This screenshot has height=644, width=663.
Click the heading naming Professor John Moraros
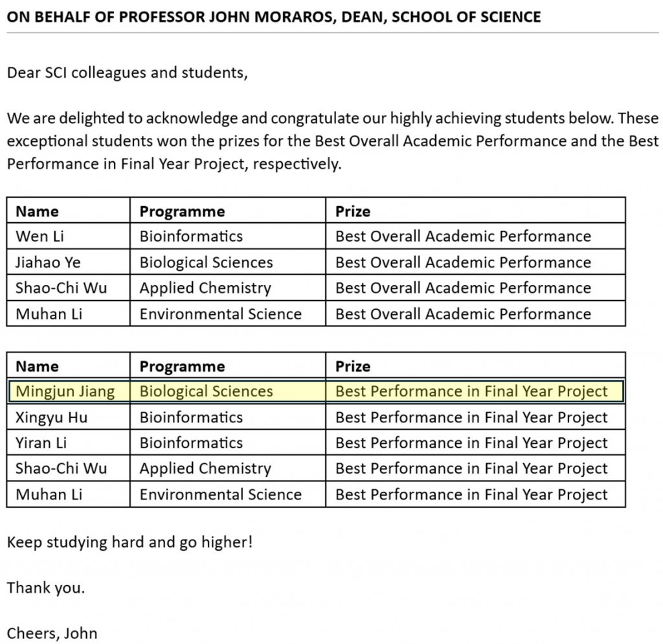pos(274,16)
